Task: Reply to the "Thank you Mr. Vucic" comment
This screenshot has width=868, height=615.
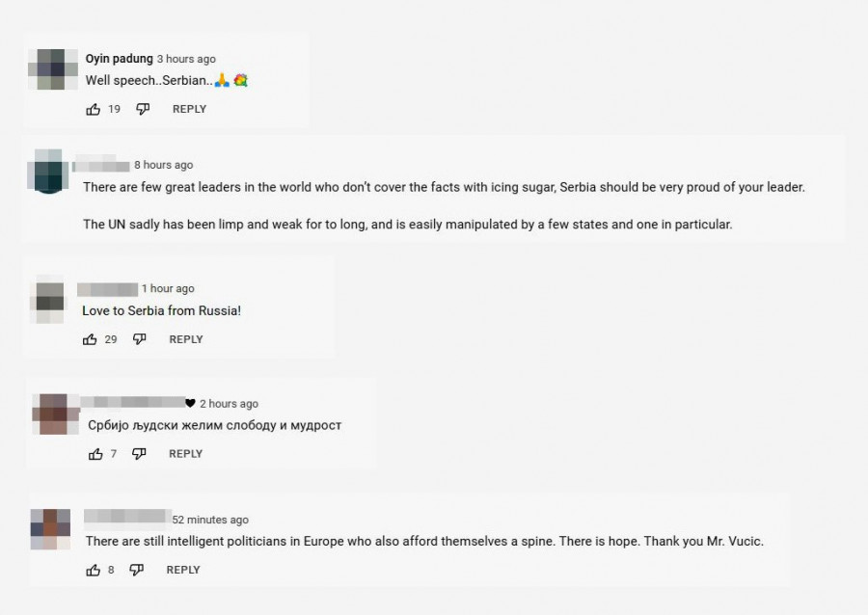Action: pos(183,570)
